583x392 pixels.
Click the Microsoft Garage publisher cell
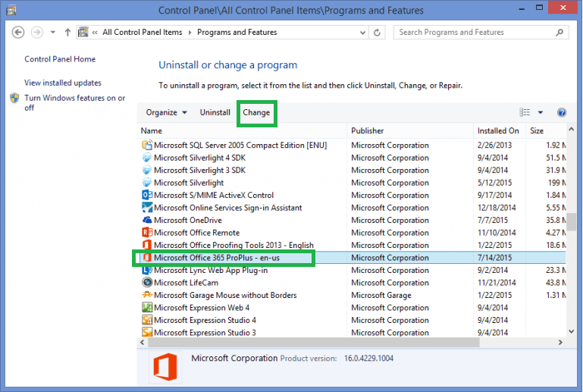pos(381,295)
